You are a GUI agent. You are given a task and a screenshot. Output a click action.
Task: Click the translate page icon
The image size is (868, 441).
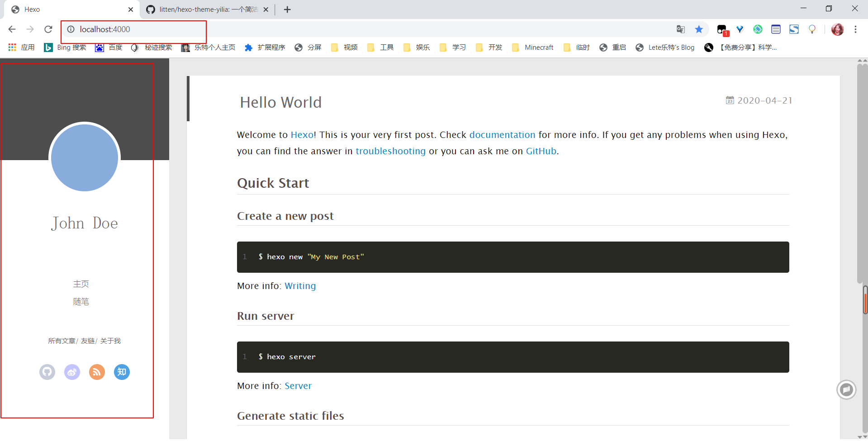tap(681, 29)
